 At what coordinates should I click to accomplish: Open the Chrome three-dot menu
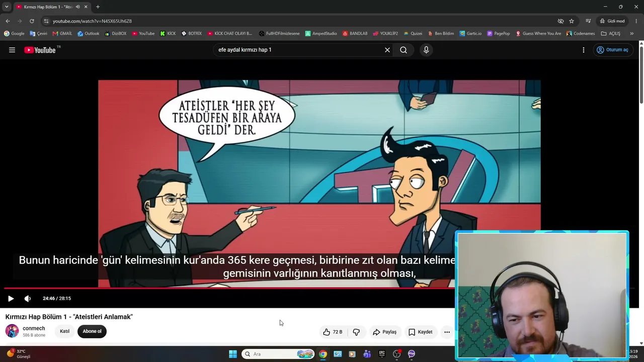(636, 21)
